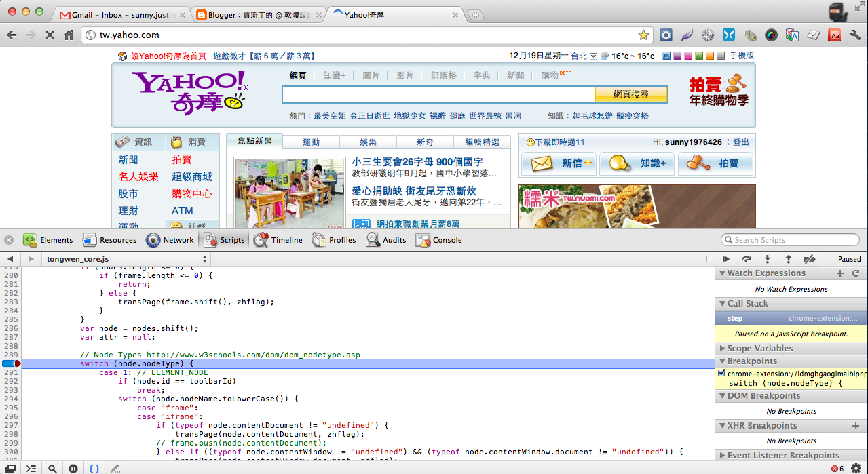The width and height of the screenshot is (868, 474).
Task: Switch to the Network panel
Action: (170, 240)
